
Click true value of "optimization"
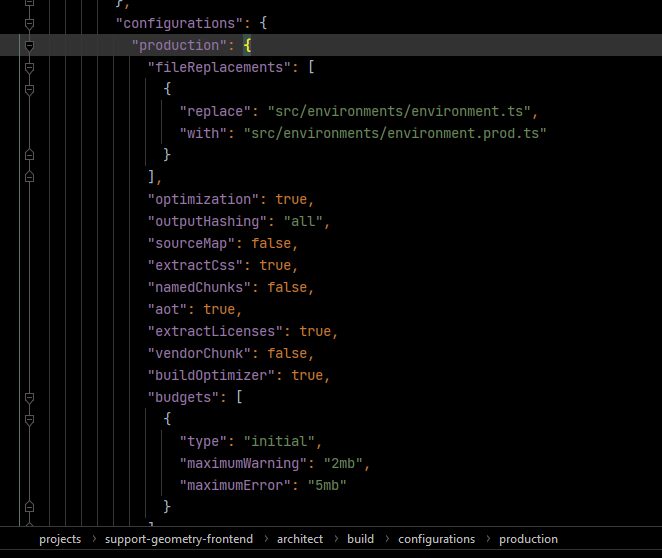click(291, 199)
